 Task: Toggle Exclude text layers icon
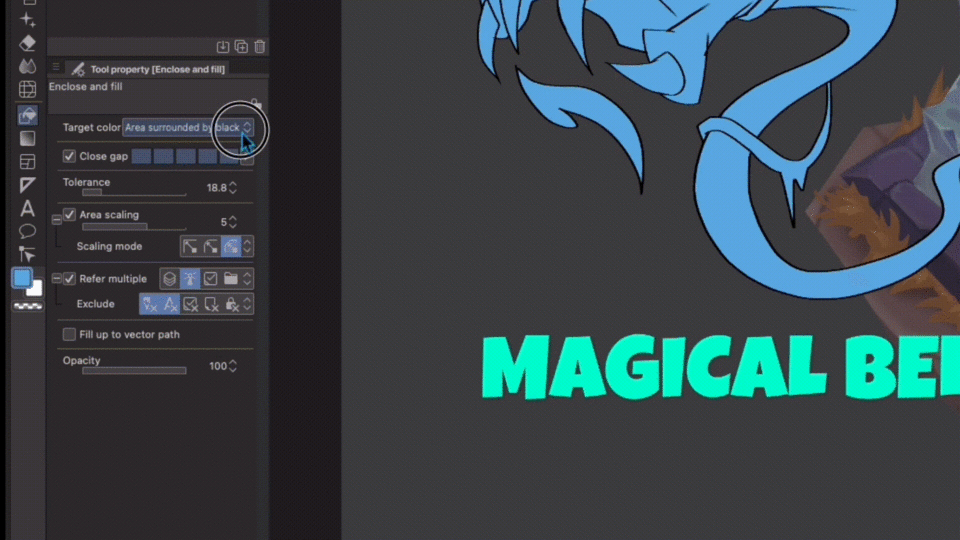click(170, 304)
